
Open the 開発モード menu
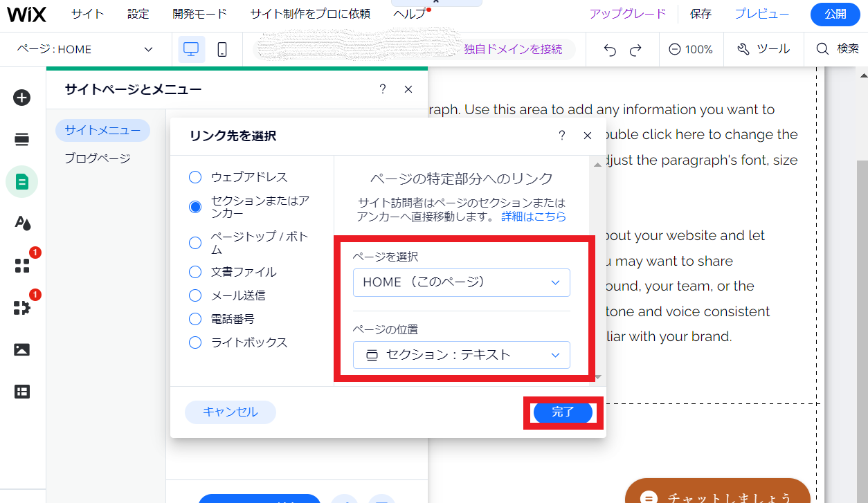(200, 13)
